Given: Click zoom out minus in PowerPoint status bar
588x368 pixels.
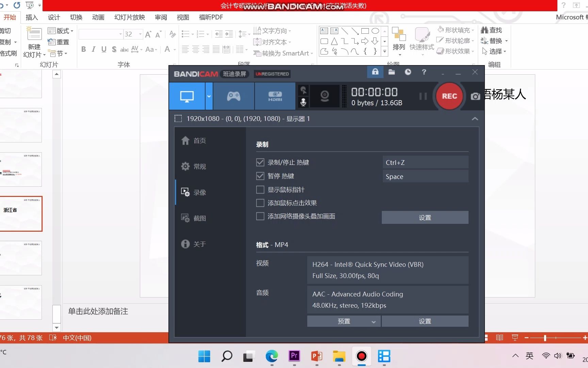Looking at the screenshot, I should (x=526, y=338).
